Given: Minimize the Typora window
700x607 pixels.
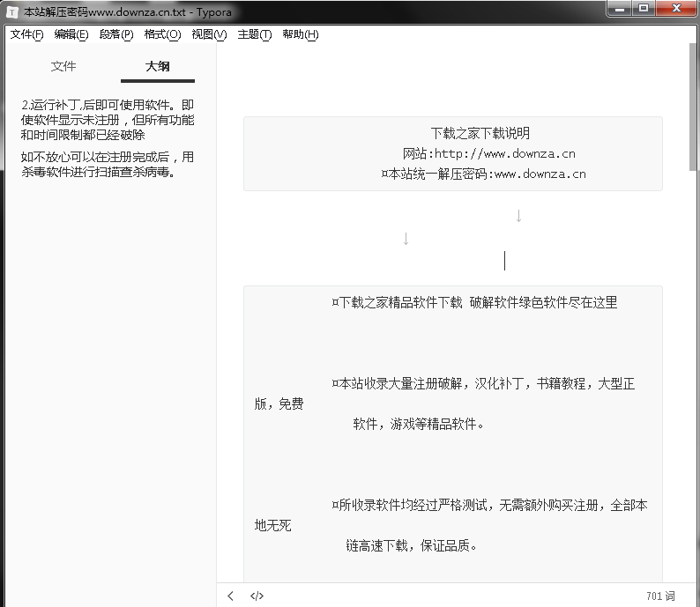Looking at the screenshot, I should (x=620, y=9).
